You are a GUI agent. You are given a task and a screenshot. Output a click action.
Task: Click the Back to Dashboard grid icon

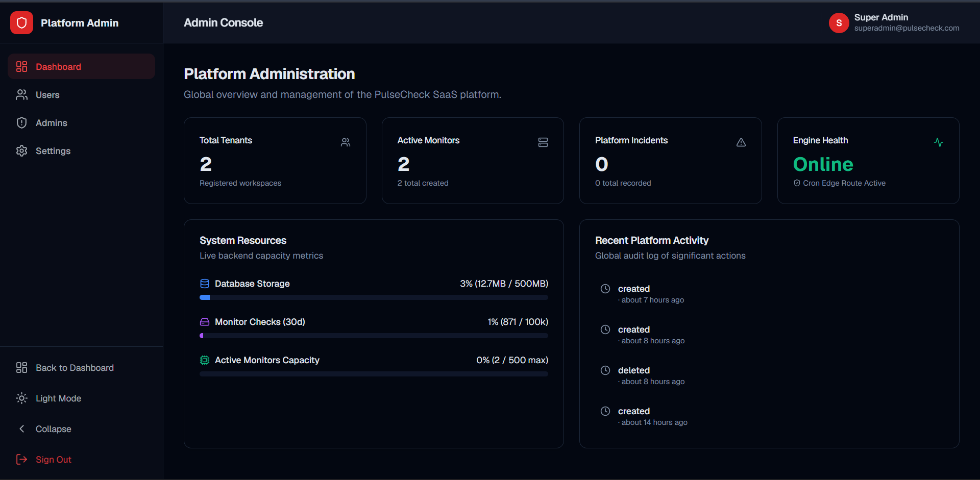(21, 367)
